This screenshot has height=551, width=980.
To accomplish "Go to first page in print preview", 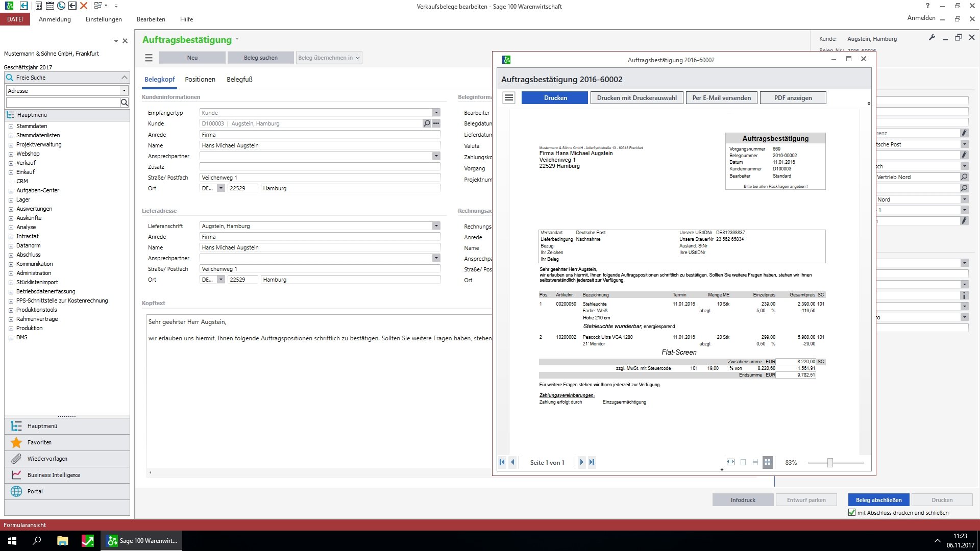I will [x=502, y=462].
